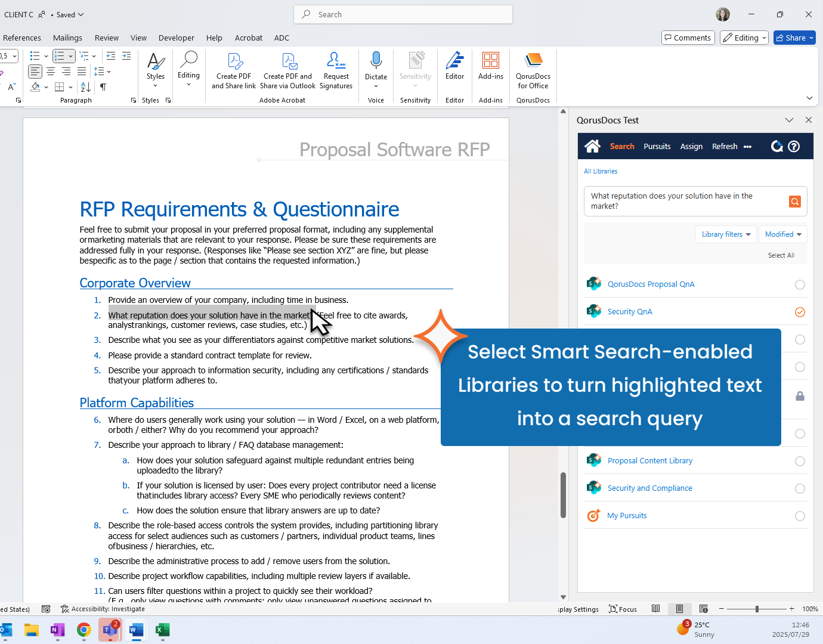The height and width of the screenshot is (644, 823).
Task: Open the Modified sort dropdown
Action: [783, 234]
